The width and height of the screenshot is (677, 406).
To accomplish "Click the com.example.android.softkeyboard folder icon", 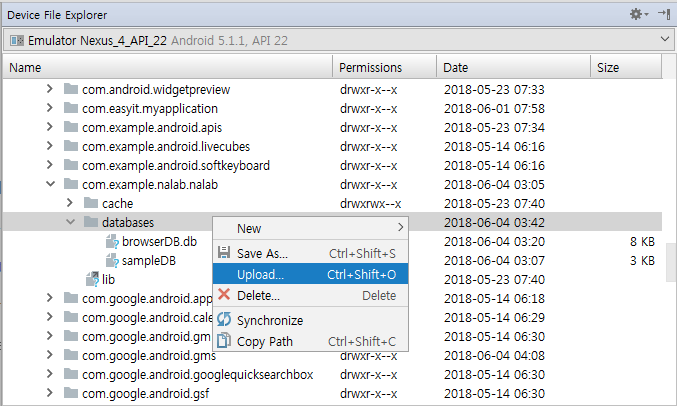I will (71, 165).
